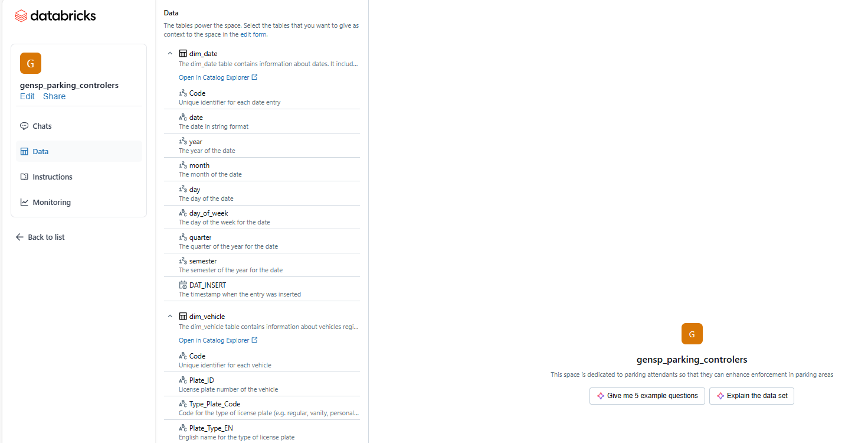Click the external link icon under dim_vehicle
The image size is (868, 443).
[x=254, y=340]
